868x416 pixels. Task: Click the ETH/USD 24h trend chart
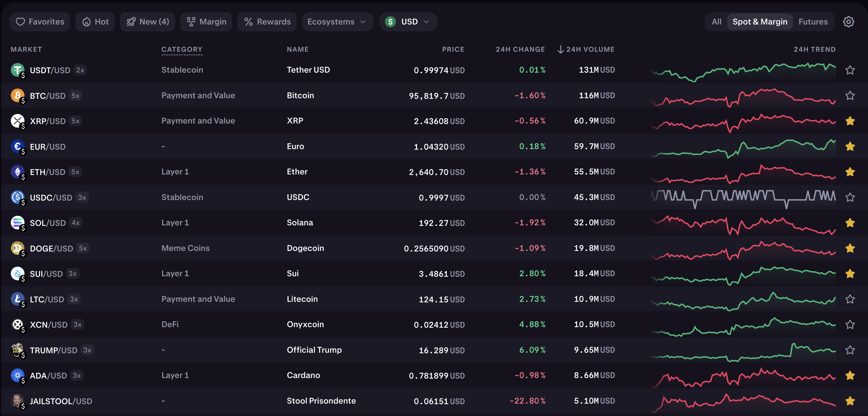(x=743, y=173)
